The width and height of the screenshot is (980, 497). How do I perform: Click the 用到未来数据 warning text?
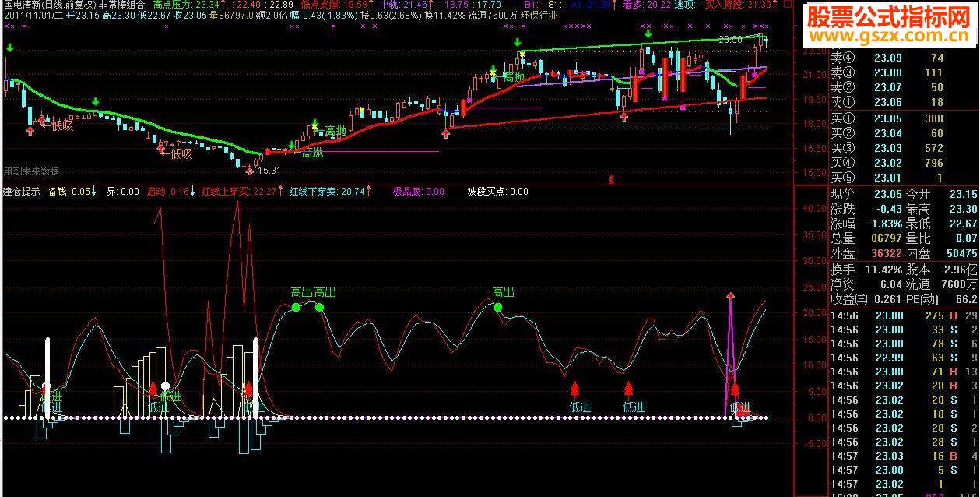tap(31, 171)
